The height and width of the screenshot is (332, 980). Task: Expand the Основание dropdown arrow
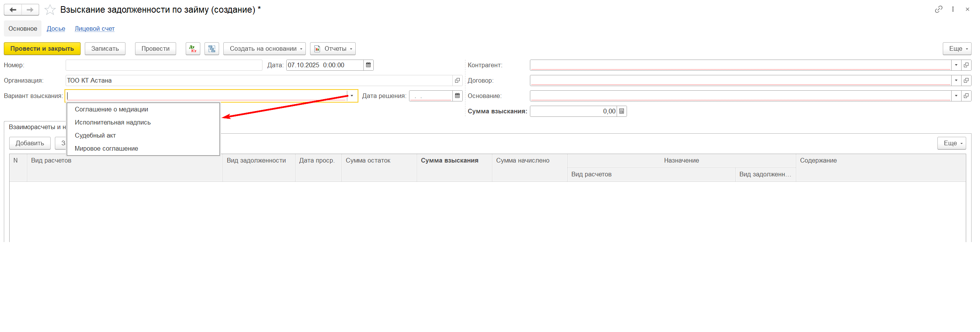point(956,96)
